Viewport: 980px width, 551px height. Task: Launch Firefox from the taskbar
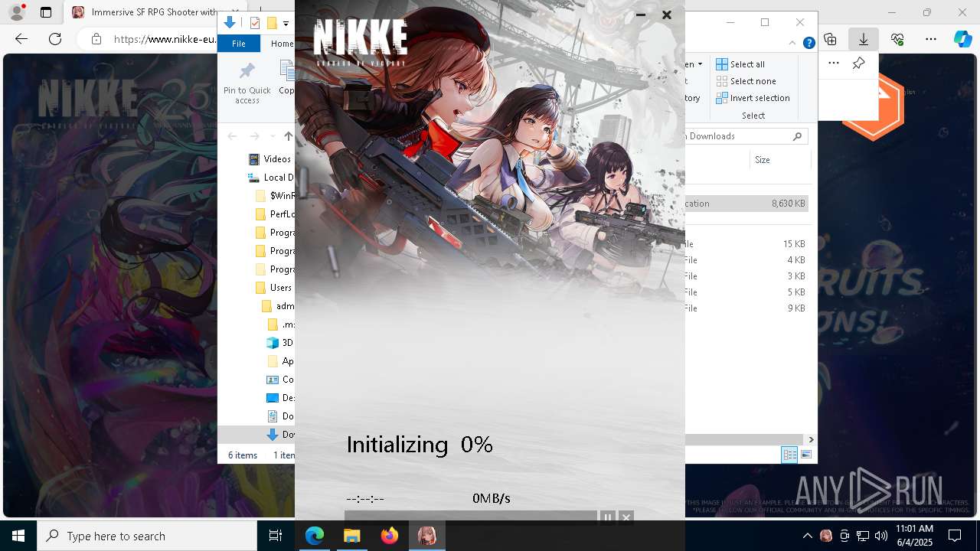(x=390, y=536)
